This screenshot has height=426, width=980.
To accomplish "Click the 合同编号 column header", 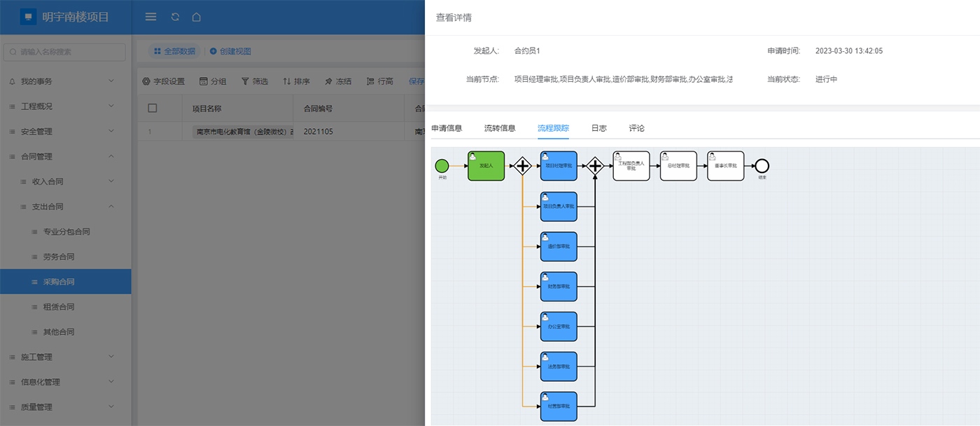I will click(318, 109).
